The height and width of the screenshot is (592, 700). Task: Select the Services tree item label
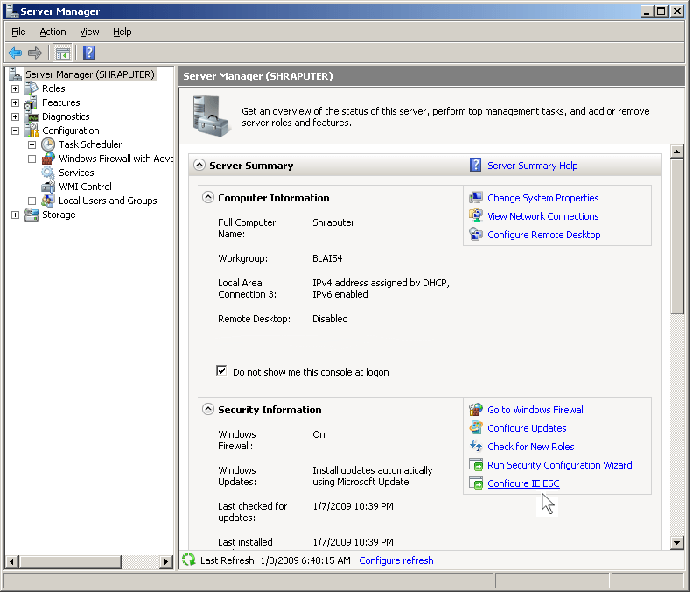76,173
